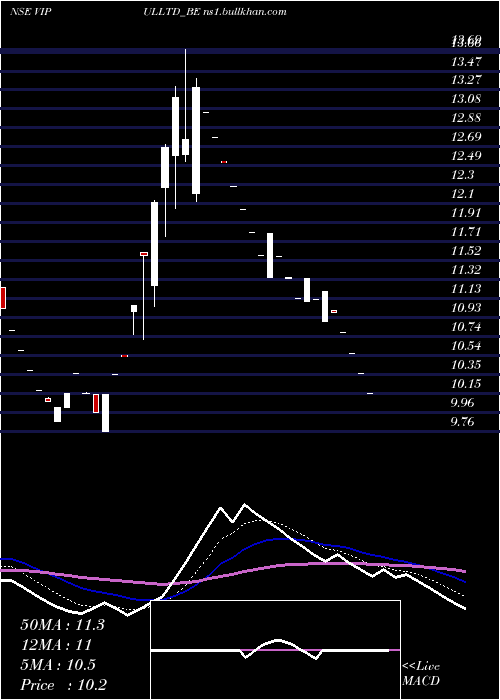
Task: Click the "50MA : 11.3" readout
Action: [x=62, y=625]
